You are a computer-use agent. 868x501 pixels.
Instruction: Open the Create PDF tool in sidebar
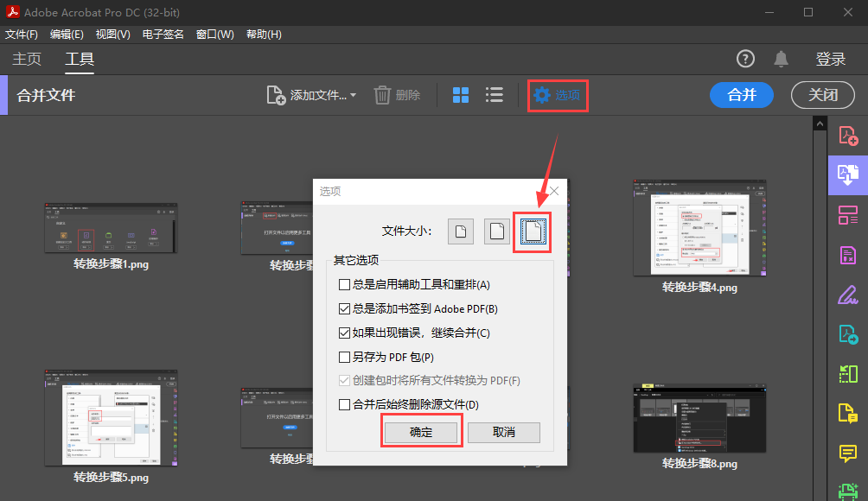(x=847, y=136)
